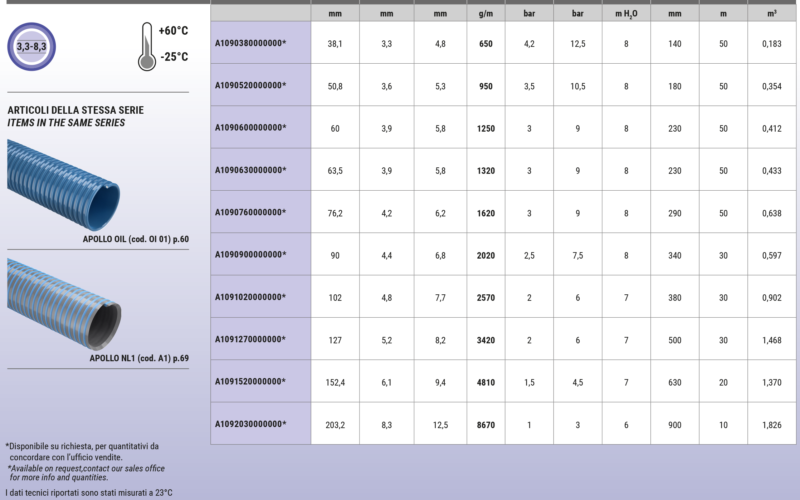Click the g/m column header

(486, 14)
